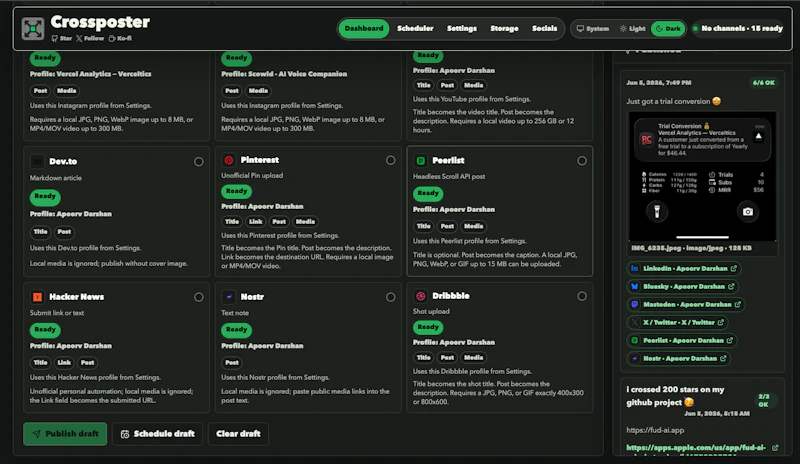
Task: Click the Hacker News logo icon
Action: pos(37,297)
